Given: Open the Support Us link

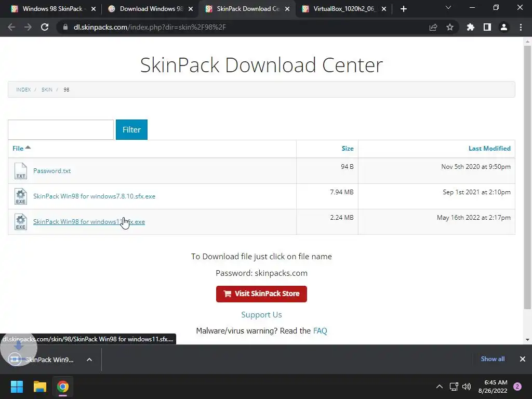Looking at the screenshot, I should click(x=261, y=314).
